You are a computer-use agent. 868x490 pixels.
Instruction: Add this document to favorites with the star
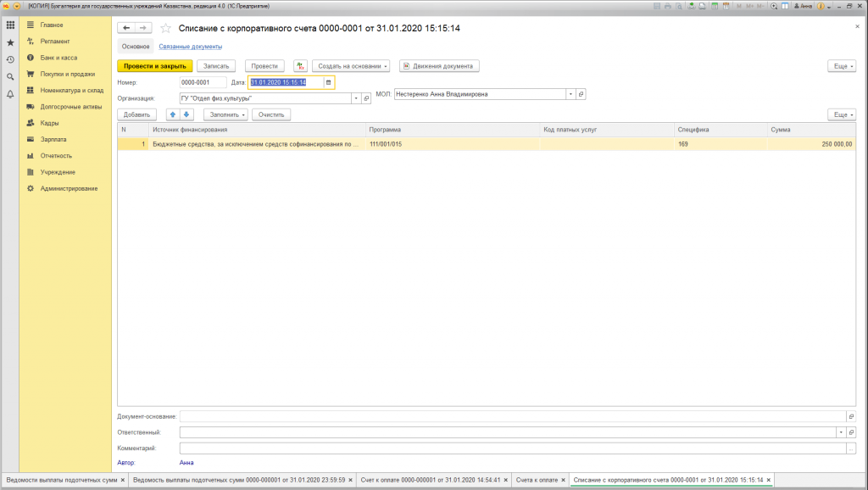point(165,28)
